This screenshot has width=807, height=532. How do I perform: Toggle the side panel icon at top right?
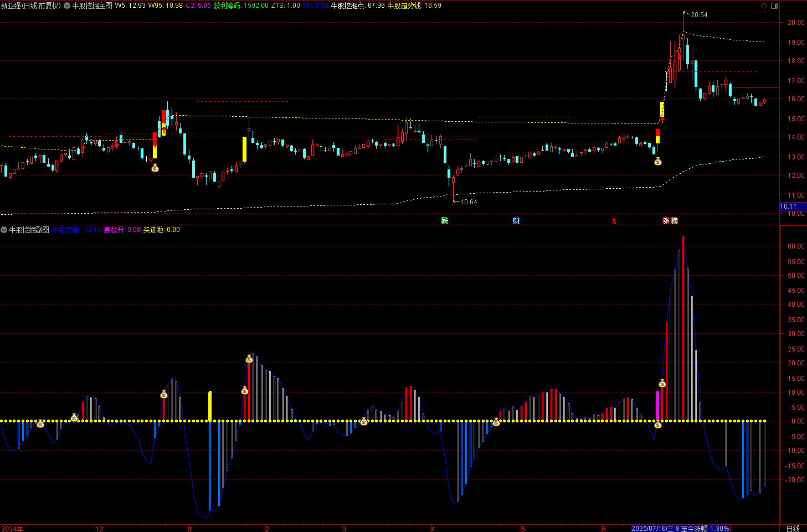coord(774,6)
